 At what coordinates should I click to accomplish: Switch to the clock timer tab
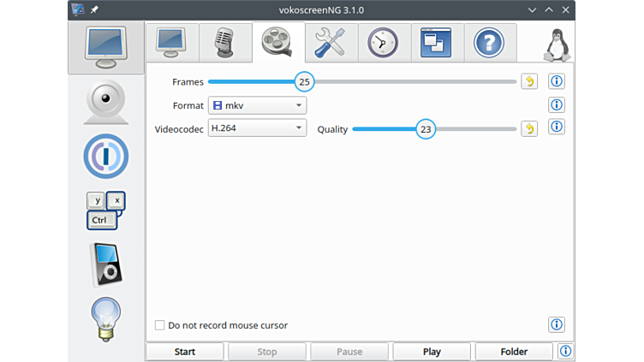click(x=383, y=42)
